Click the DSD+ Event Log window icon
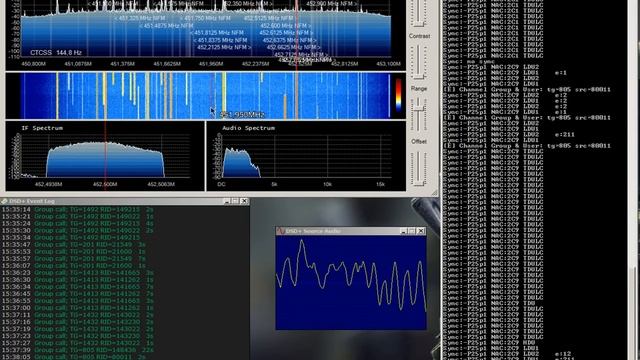The image size is (640, 360). 4,201
